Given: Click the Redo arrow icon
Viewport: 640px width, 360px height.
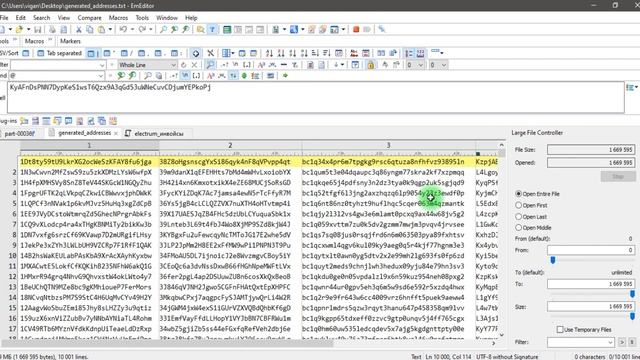Looking at the screenshot, I should pyautogui.click(x=142, y=29).
